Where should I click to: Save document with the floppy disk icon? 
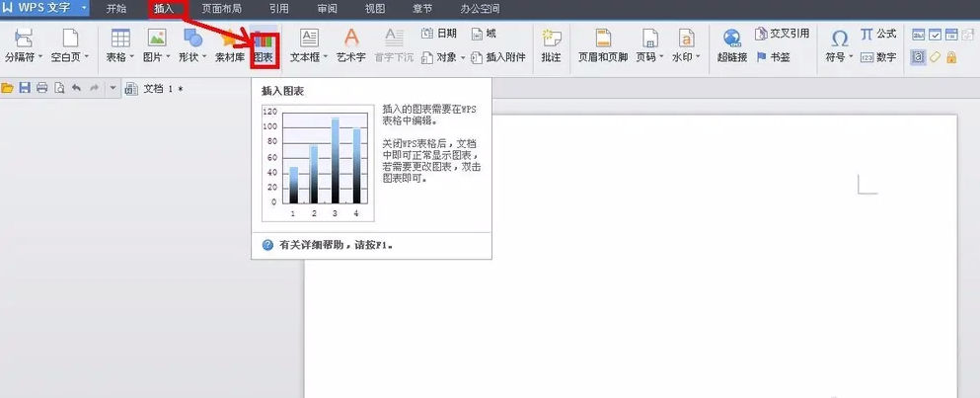[x=25, y=88]
